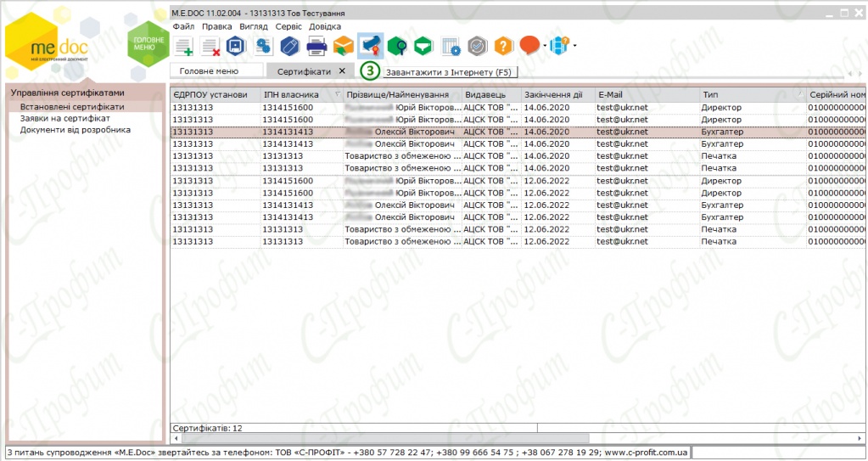
Task: Click the orange speech bubble chat icon
Action: pyautogui.click(x=529, y=46)
